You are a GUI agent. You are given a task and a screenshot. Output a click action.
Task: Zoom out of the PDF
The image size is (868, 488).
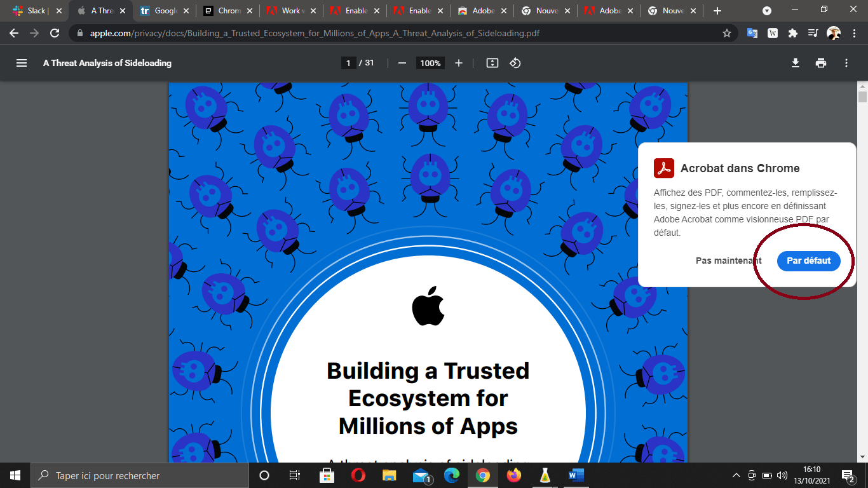(x=402, y=63)
